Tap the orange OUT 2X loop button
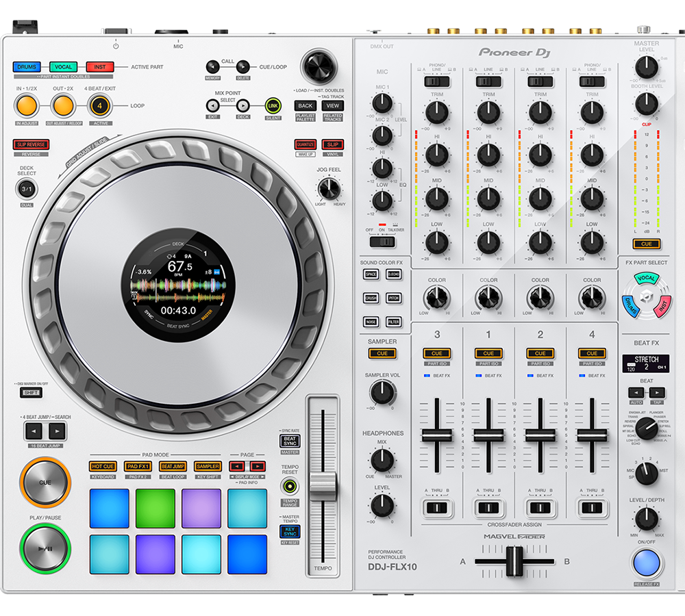Screen dimensions: 685x616 pos(63,105)
